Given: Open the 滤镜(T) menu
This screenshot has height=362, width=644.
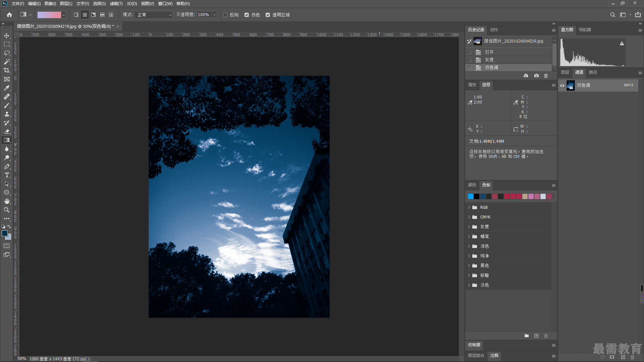Looking at the screenshot, I should point(116,4).
